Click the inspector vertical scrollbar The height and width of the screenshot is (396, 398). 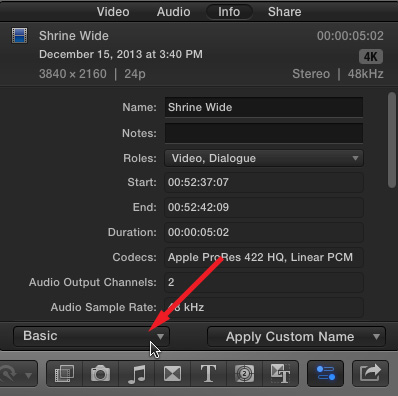(392, 140)
